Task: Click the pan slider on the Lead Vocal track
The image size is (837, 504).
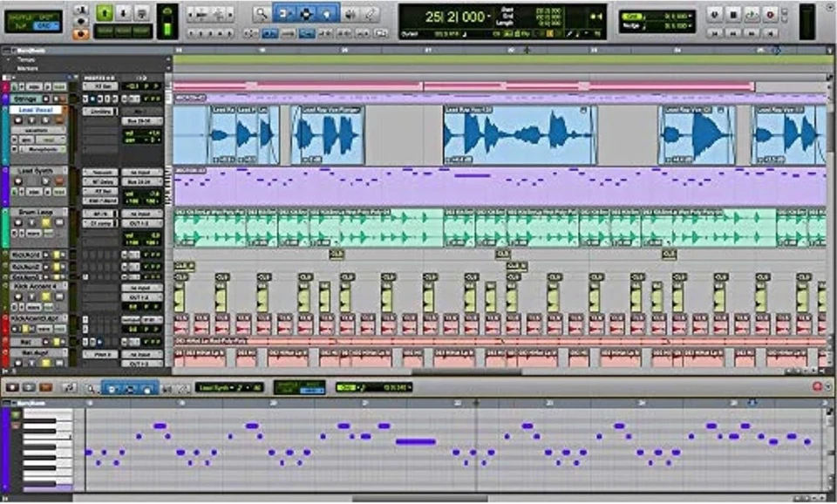Action: [140, 140]
